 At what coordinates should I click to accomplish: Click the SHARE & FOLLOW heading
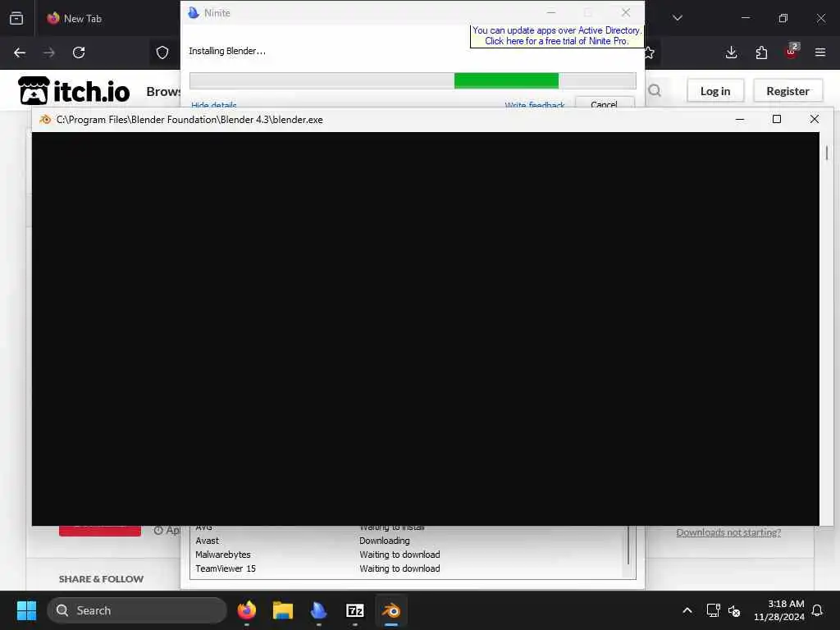click(x=101, y=578)
